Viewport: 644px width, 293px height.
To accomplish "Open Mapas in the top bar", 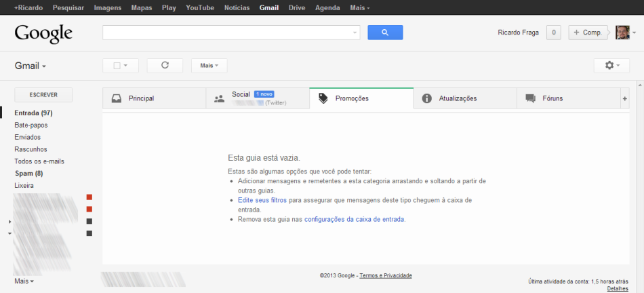I will (x=141, y=8).
